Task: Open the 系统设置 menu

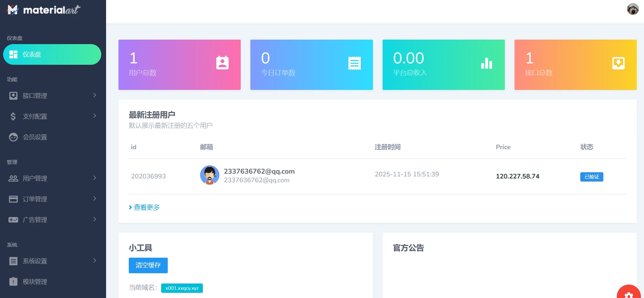Action: tap(52, 261)
